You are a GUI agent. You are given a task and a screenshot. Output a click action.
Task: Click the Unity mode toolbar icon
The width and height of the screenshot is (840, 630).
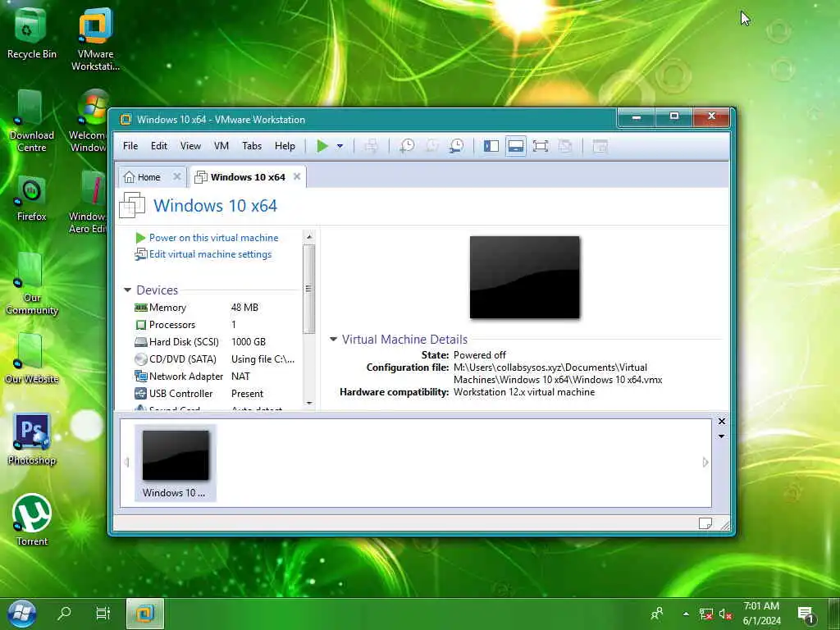tap(565, 146)
